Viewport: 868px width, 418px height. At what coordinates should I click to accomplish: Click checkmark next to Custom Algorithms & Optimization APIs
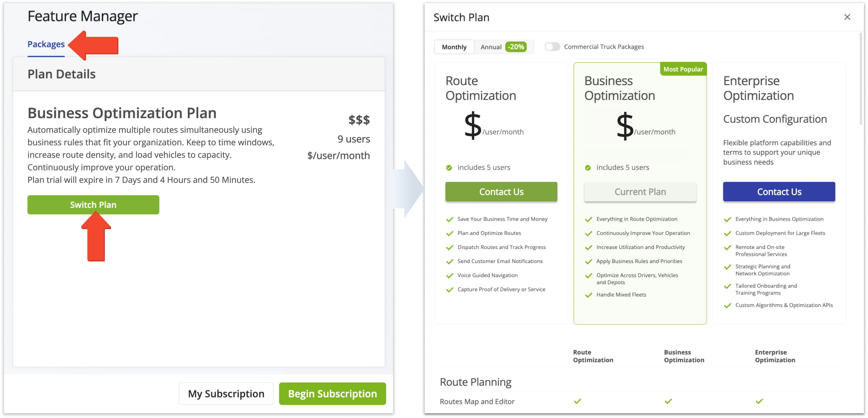point(727,305)
